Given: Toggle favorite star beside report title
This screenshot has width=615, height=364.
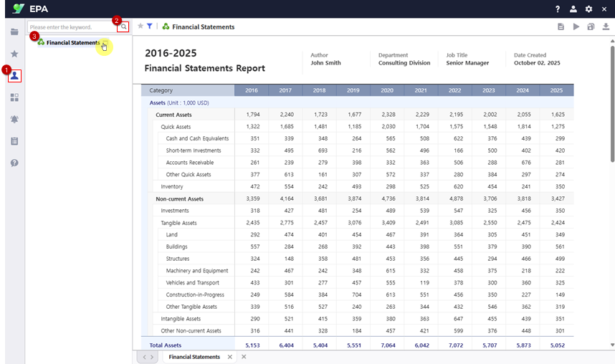Looking at the screenshot, I should 140,27.
